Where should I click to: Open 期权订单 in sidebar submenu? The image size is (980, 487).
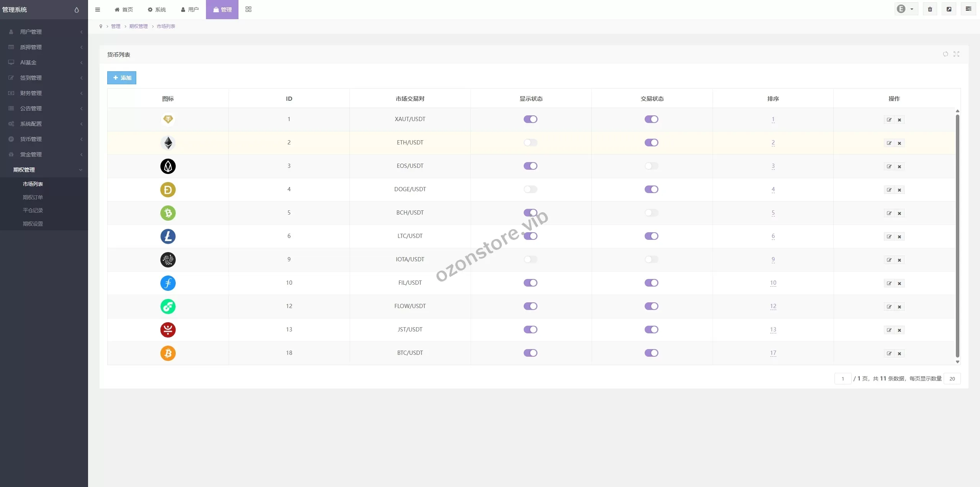(33, 197)
